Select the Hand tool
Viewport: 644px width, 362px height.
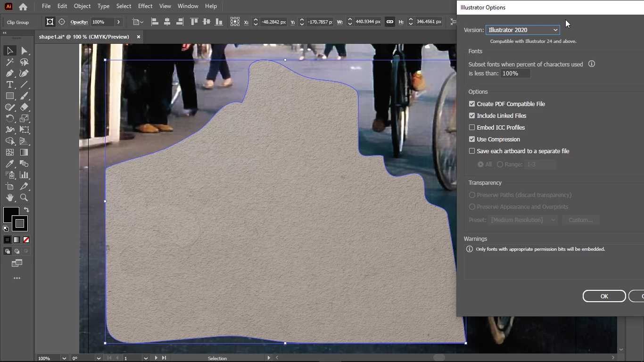coord(9,197)
